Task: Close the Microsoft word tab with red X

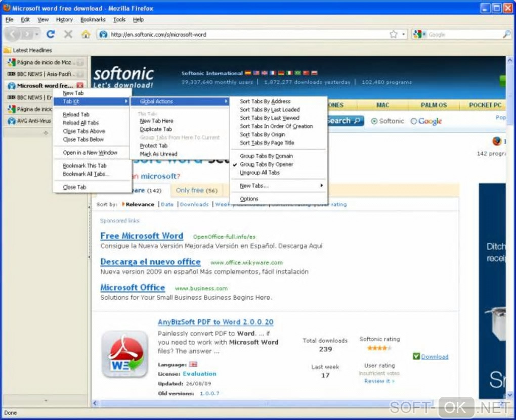Action: coord(80,85)
